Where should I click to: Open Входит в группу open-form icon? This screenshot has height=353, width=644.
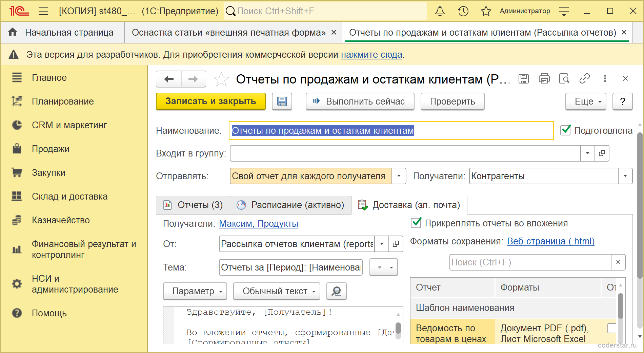tap(602, 153)
